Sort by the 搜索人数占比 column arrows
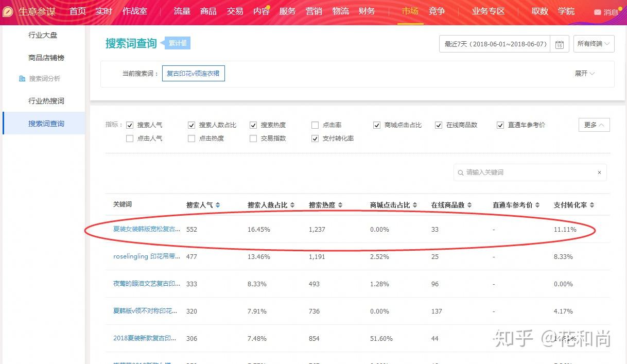 click(x=292, y=205)
